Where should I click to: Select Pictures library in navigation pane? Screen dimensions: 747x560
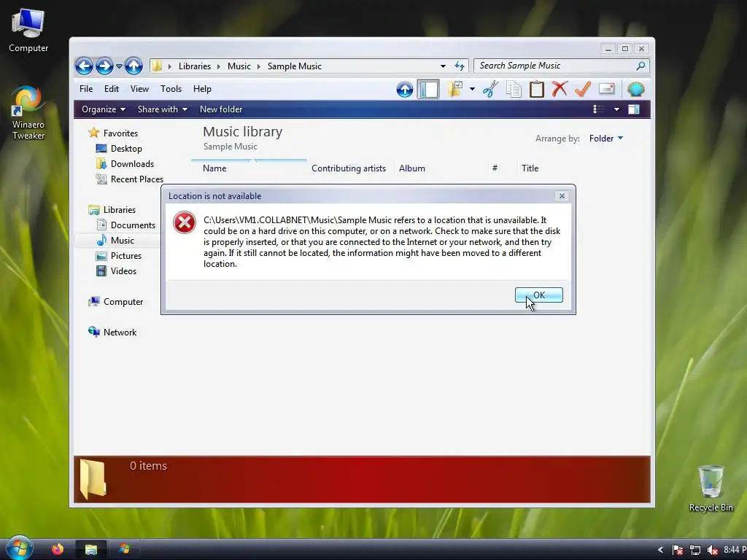pos(119,256)
